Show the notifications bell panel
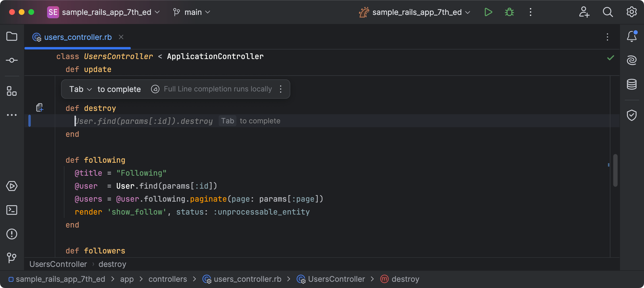 pos(632,36)
